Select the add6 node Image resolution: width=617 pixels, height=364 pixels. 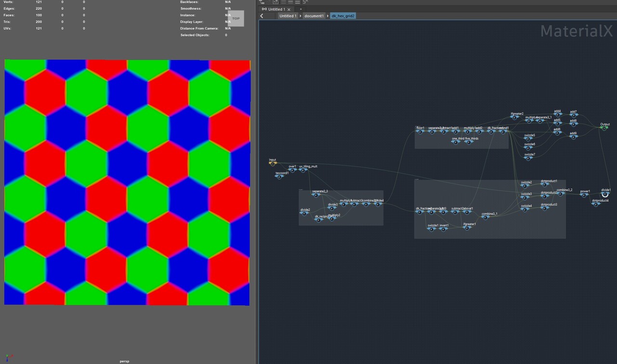pyautogui.click(x=557, y=133)
